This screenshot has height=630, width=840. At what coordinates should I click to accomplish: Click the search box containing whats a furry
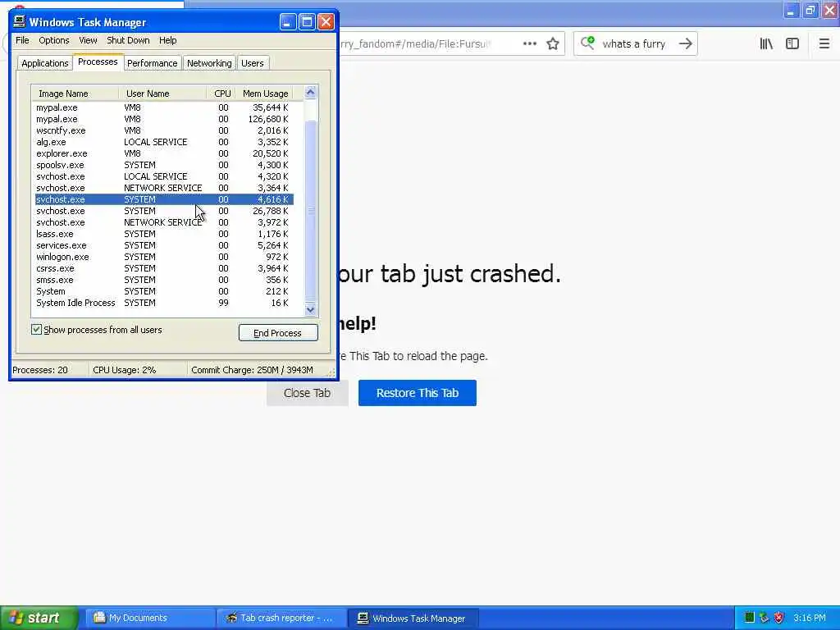tap(634, 44)
